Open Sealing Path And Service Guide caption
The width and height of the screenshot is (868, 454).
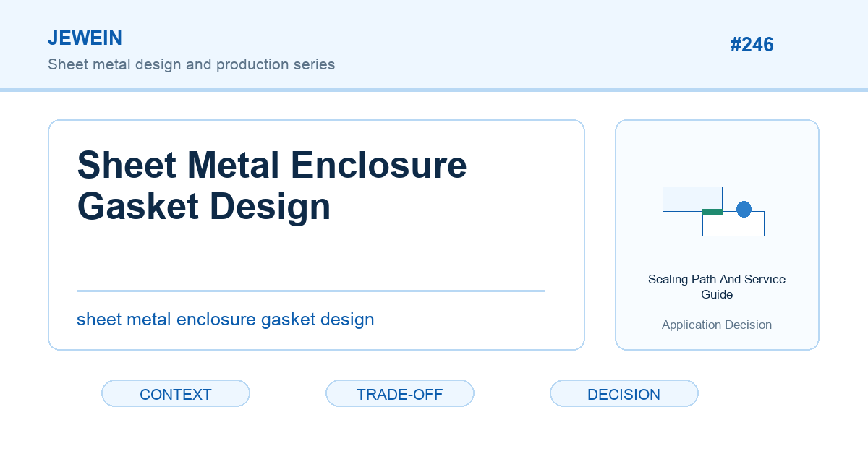[717, 286]
